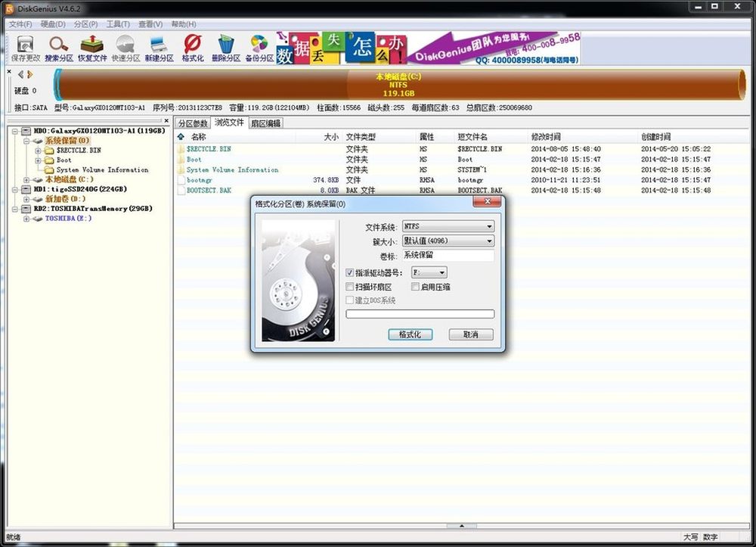Collapse the HD0 disk tree node
This screenshot has width=756, height=547.
pyautogui.click(x=15, y=131)
